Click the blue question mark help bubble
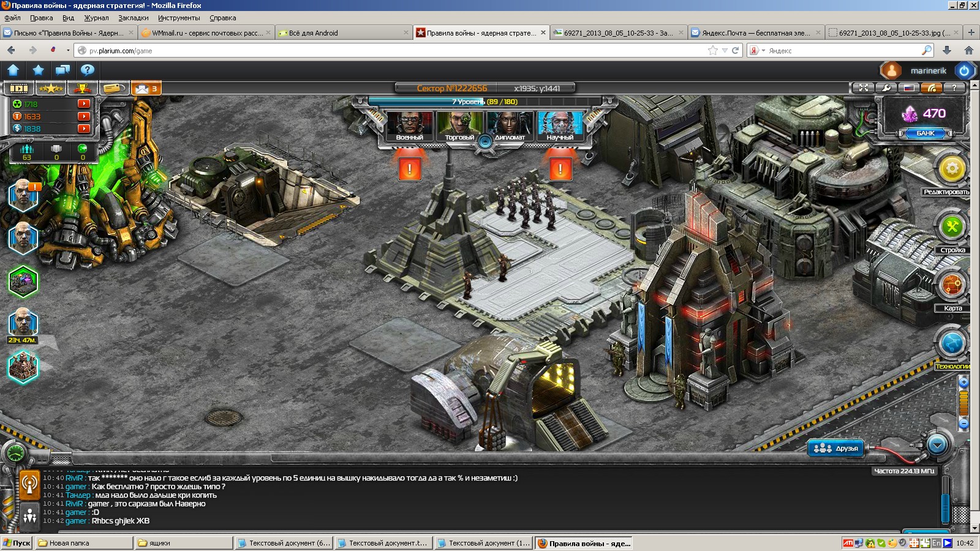The width and height of the screenshot is (980, 551). (x=88, y=70)
